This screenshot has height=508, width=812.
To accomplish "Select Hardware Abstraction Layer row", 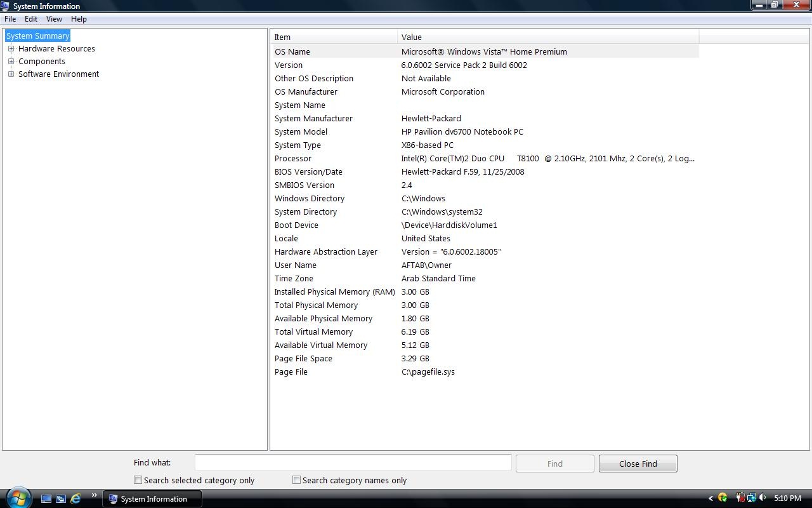I will [485, 251].
